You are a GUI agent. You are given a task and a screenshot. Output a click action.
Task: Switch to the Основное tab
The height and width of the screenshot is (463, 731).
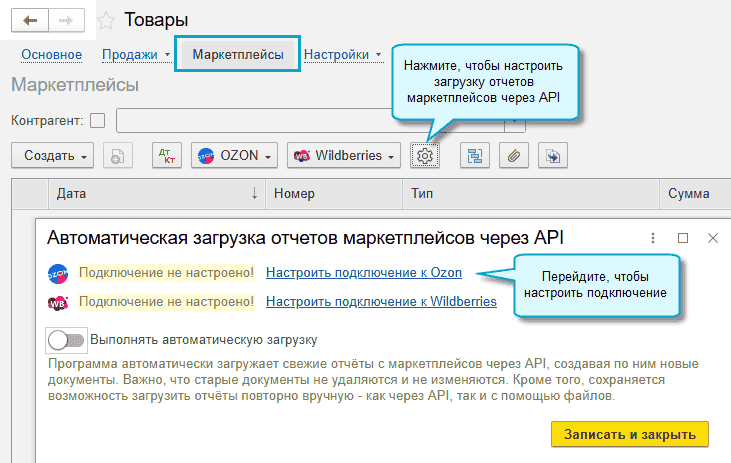pos(51,54)
